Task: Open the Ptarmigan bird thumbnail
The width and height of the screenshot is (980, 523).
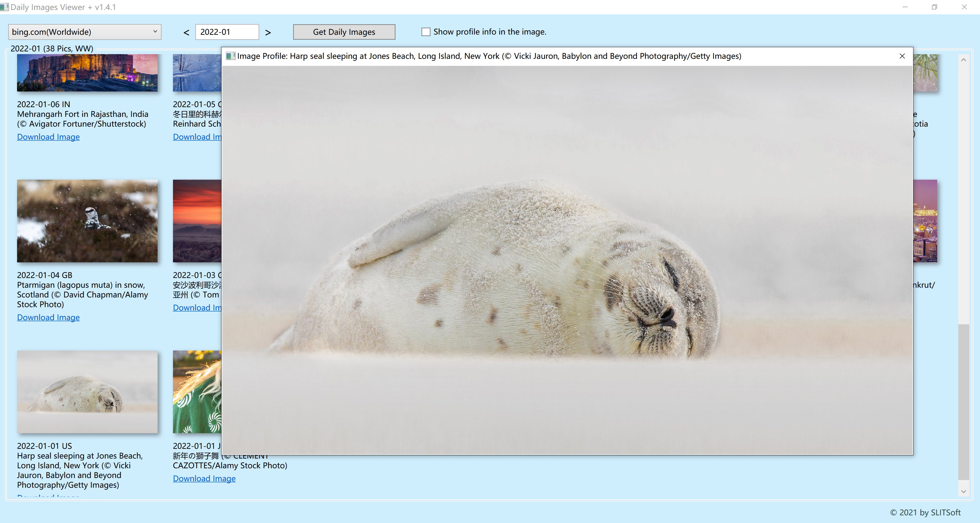Action: click(x=87, y=221)
